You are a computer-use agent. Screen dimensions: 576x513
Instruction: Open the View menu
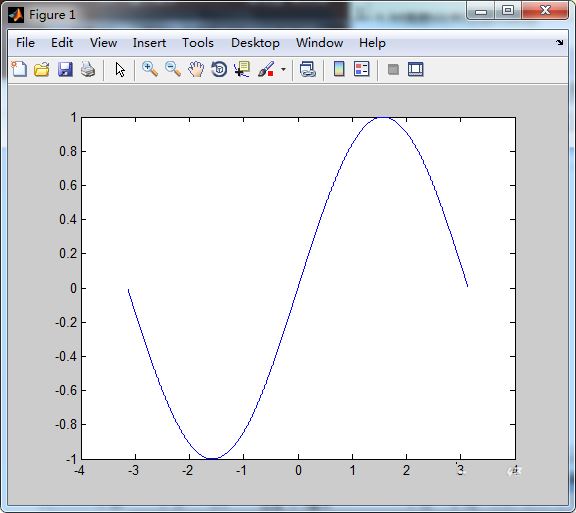pyautogui.click(x=103, y=43)
